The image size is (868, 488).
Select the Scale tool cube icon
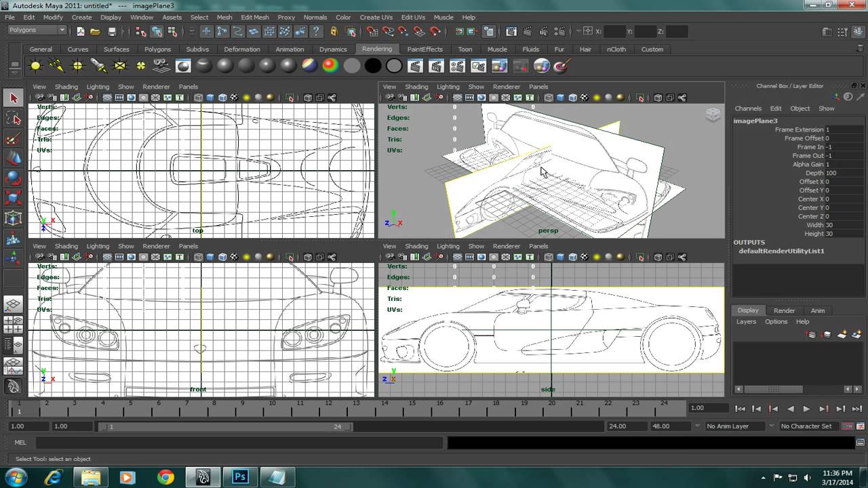coord(14,198)
